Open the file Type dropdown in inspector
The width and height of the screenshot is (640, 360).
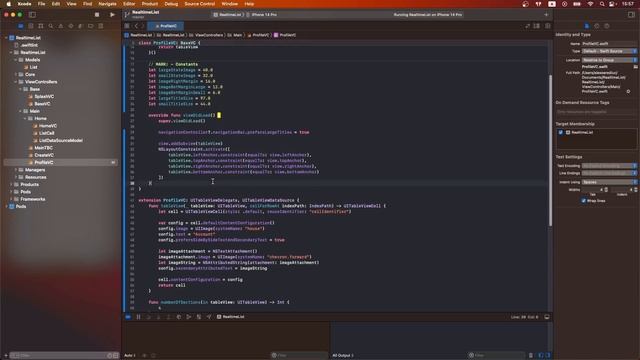[609, 51]
